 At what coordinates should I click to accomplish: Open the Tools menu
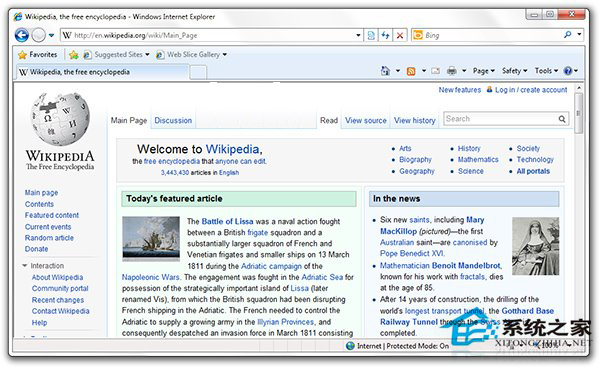546,71
